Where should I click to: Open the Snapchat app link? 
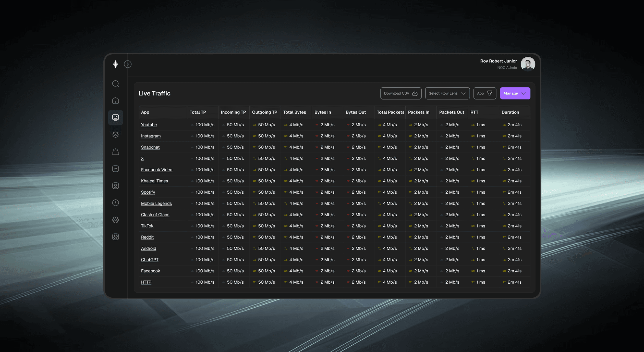pos(150,147)
